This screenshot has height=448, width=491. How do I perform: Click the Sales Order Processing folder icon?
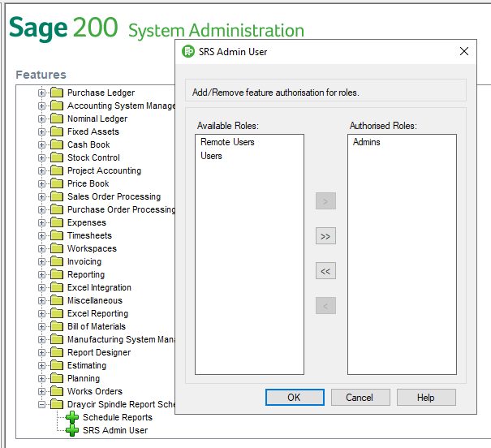tap(57, 196)
